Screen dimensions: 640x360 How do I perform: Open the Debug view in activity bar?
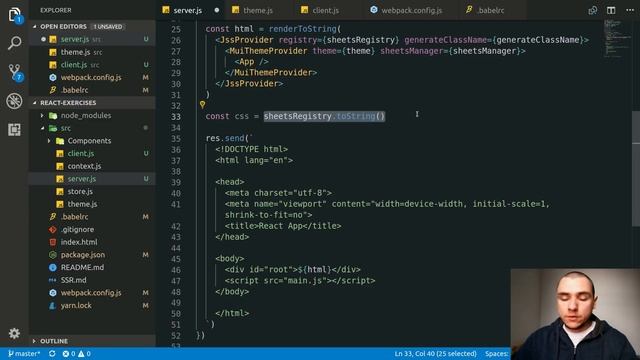14,101
